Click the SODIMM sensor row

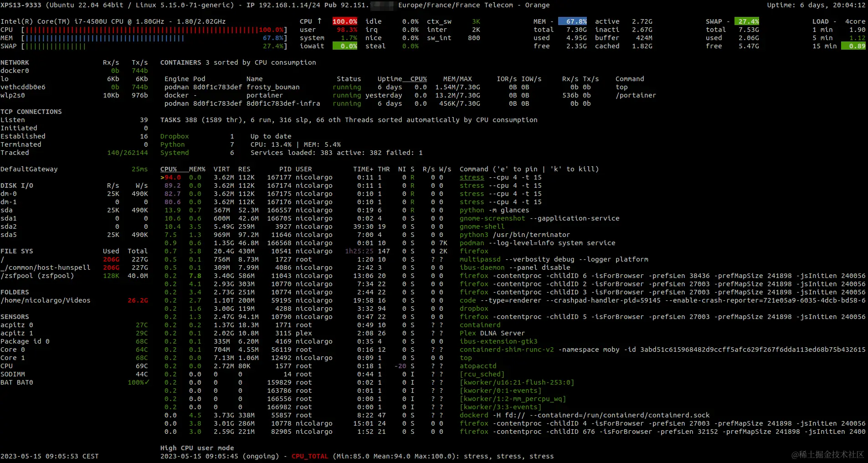coord(74,374)
